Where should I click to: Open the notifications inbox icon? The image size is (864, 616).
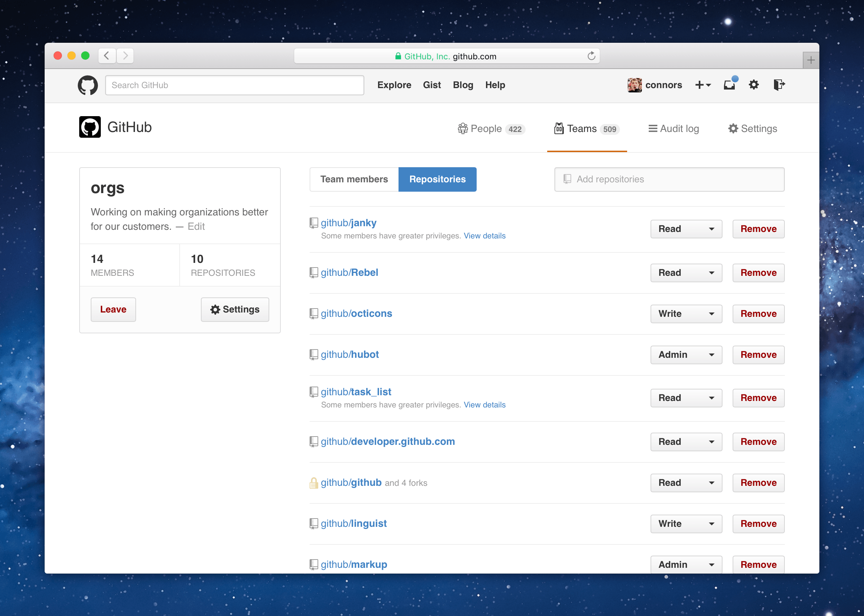(x=729, y=85)
